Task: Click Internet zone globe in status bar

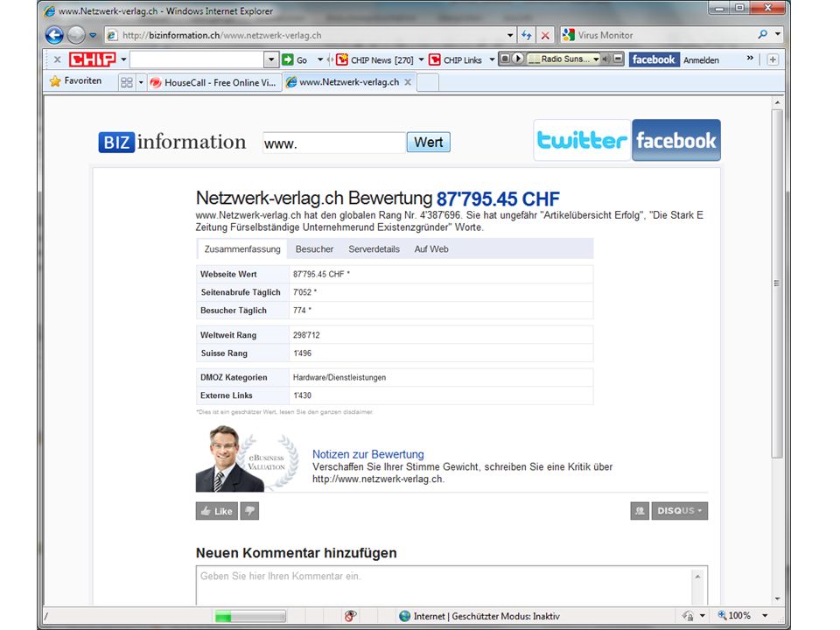Action: (x=405, y=616)
